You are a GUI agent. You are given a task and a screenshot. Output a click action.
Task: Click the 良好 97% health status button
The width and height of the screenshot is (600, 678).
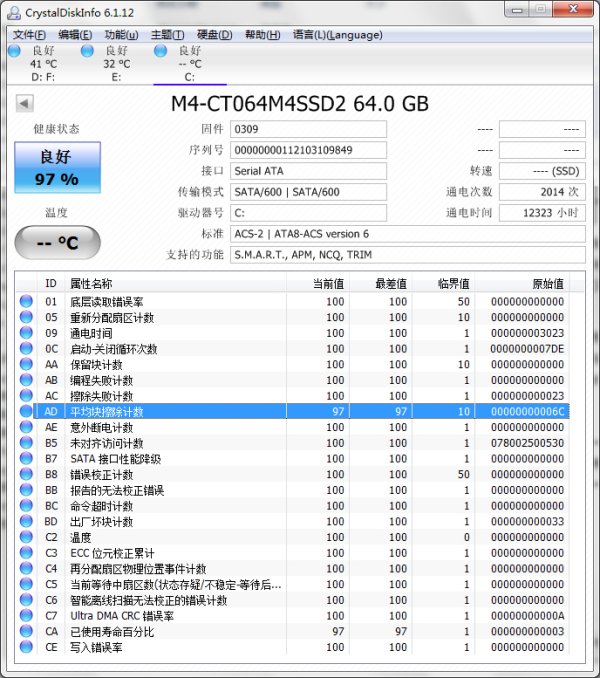coord(57,167)
